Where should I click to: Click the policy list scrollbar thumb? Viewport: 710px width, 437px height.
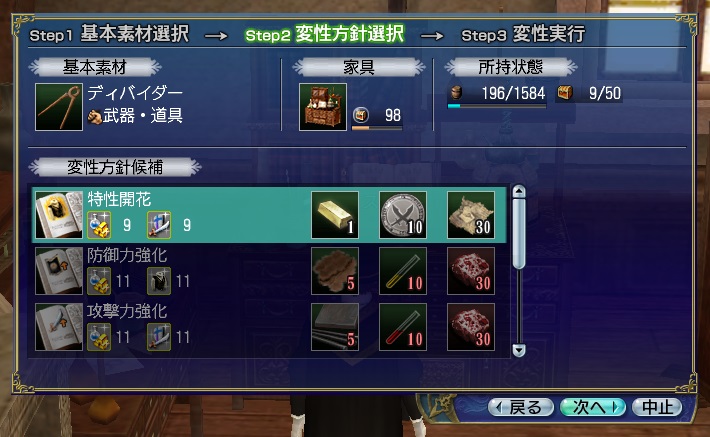click(519, 233)
